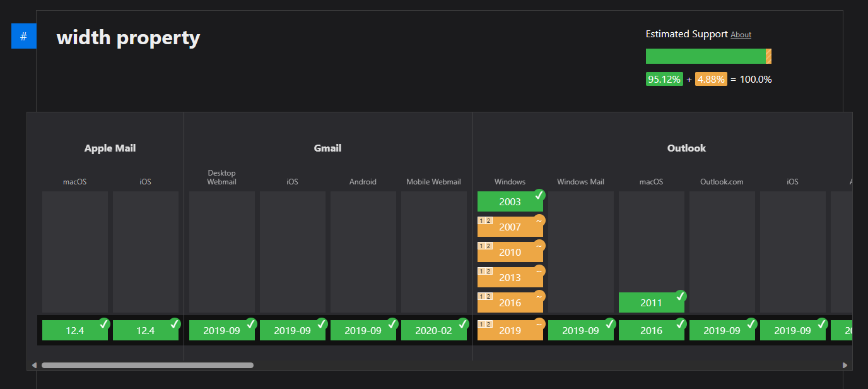Click the estimated support progress bar
This screenshot has height=389, width=868.
(x=708, y=56)
